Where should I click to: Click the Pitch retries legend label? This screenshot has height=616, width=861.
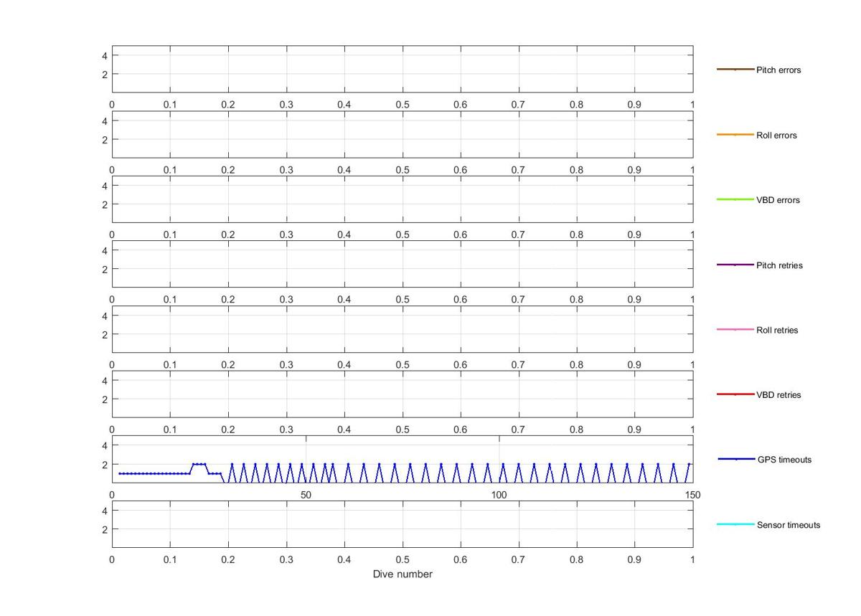click(779, 265)
